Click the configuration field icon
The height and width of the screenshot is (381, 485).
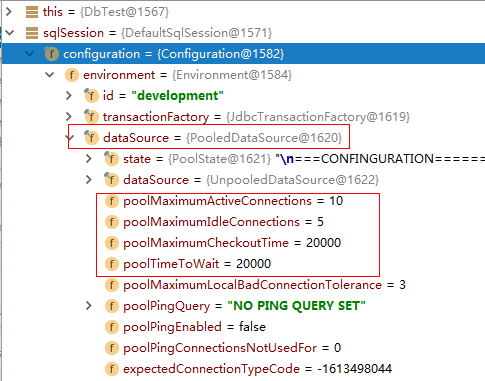[x=52, y=54]
